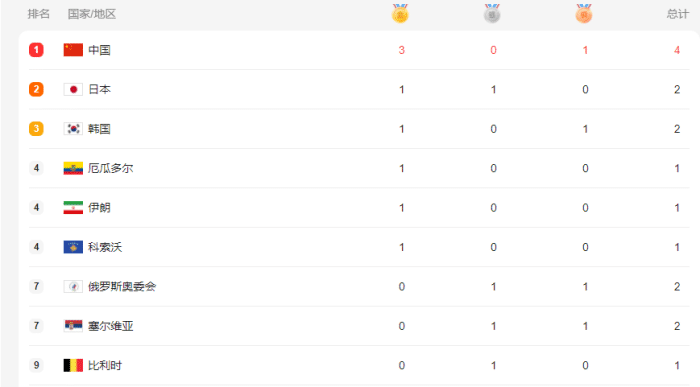The height and width of the screenshot is (387, 700).
Task: Click the 国家/地区 column header
Action: [92, 14]
